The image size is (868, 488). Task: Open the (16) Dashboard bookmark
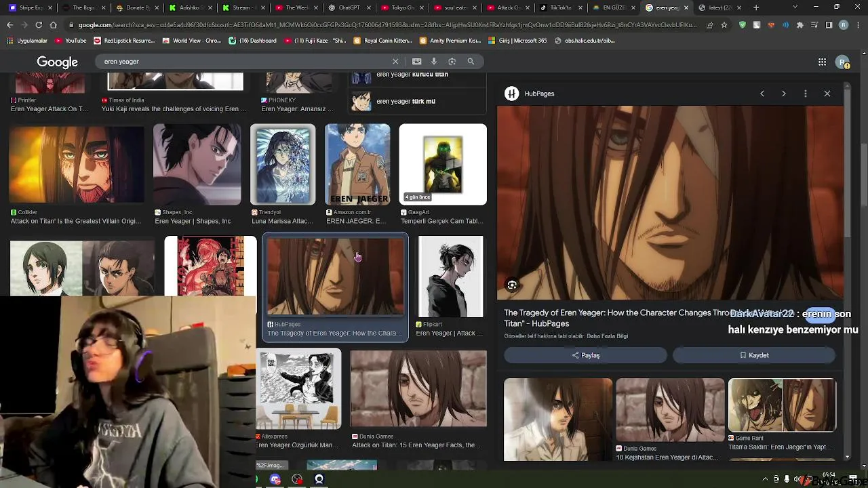252,41
